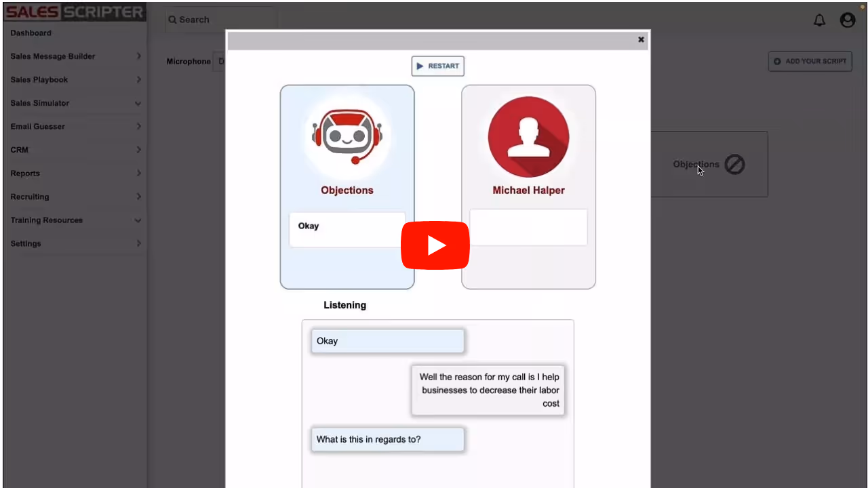Click the Sales Scripter logo
The width and height of the screenshot is (868, 488).
coord(75,12)
